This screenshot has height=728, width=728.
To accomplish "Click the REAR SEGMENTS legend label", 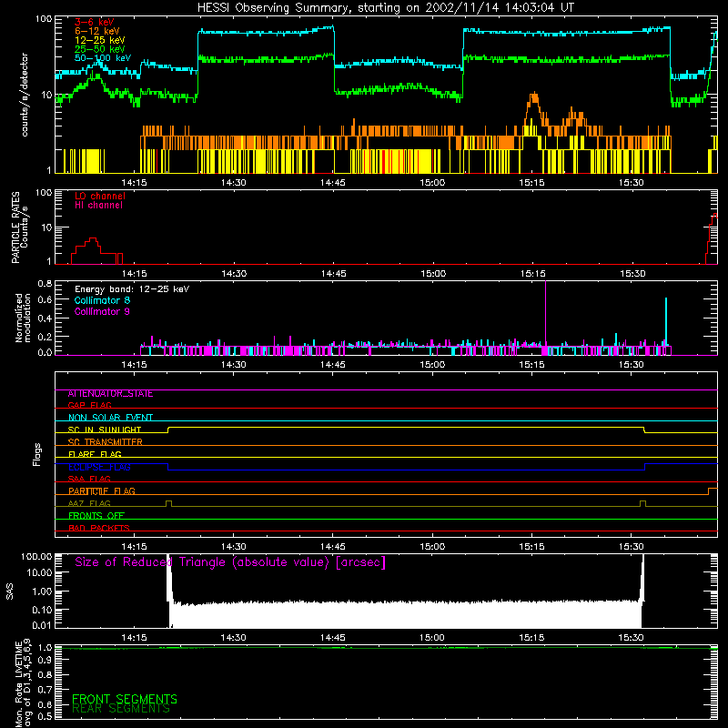I will (121, 709).
